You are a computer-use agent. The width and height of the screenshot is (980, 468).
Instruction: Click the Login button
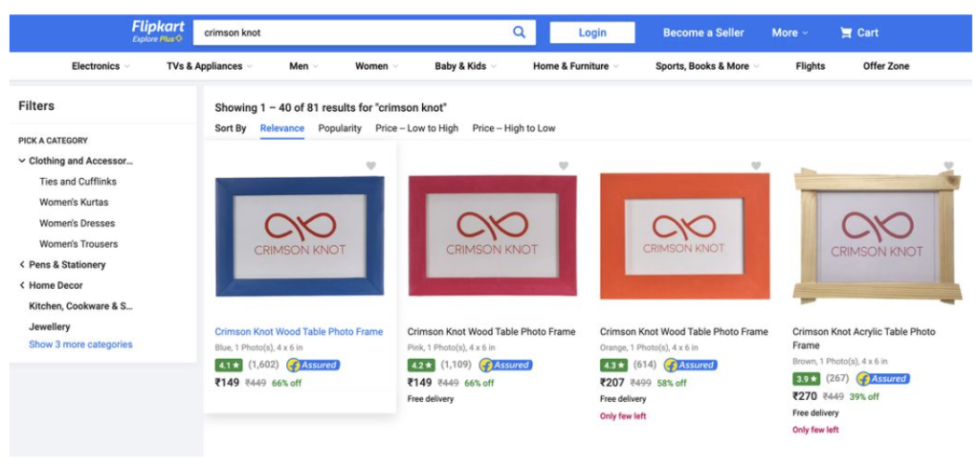[x=591, y=33]
